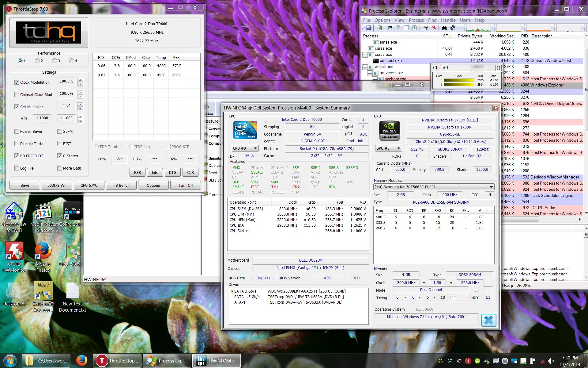
Task: Open the Options menu in Process Explorer
Action: tap(383, 20)
